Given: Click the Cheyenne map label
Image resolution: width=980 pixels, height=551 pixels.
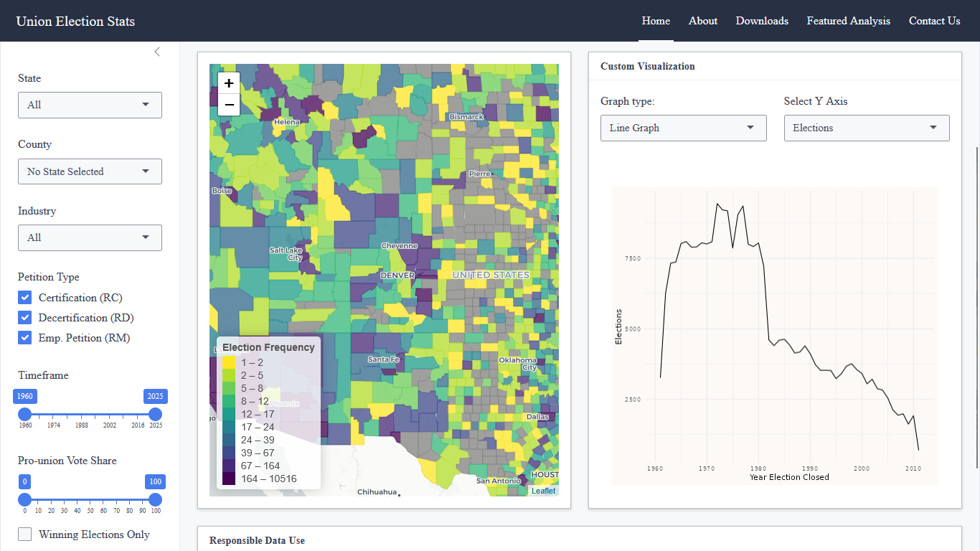Looking at the screenshot, I should click(x=399, y=246).
